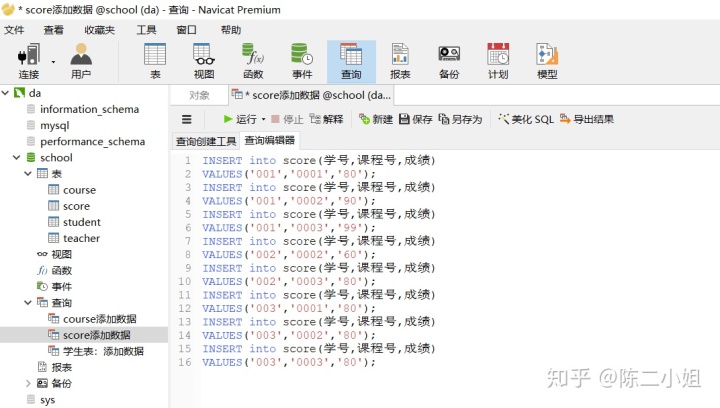Viewport: 720px width, 408px height.
Task: Open the 函数 function toolbar icon
Action: click(253, 61)
